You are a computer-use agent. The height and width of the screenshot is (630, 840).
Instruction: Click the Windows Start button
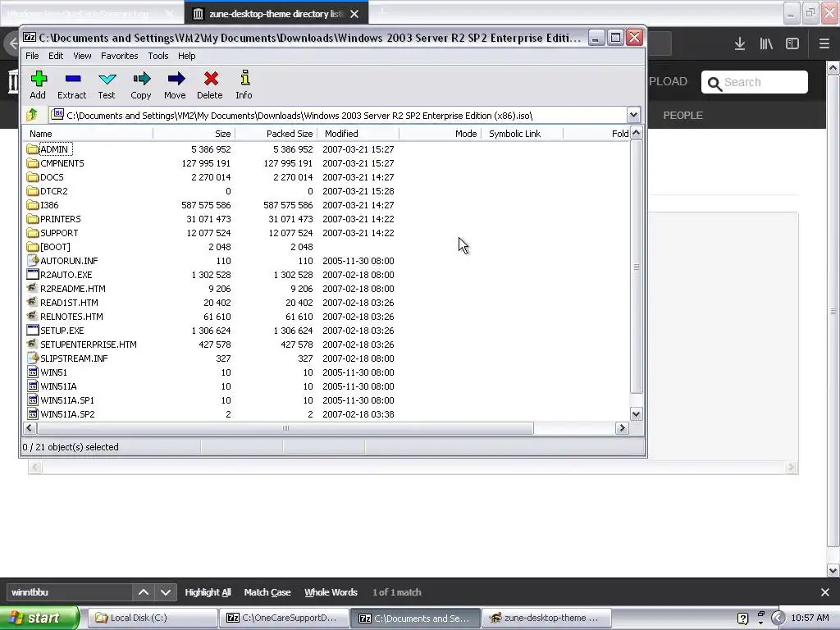pos(39,618)
